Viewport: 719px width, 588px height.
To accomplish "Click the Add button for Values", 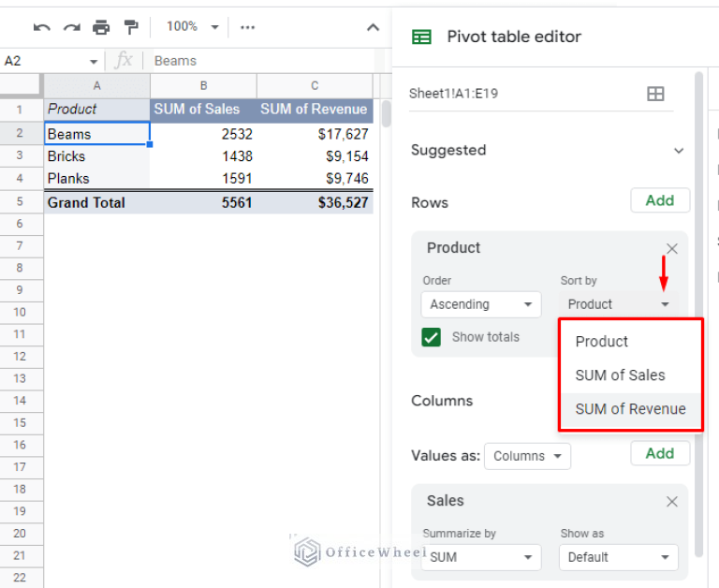I will [x=659, y=453].
